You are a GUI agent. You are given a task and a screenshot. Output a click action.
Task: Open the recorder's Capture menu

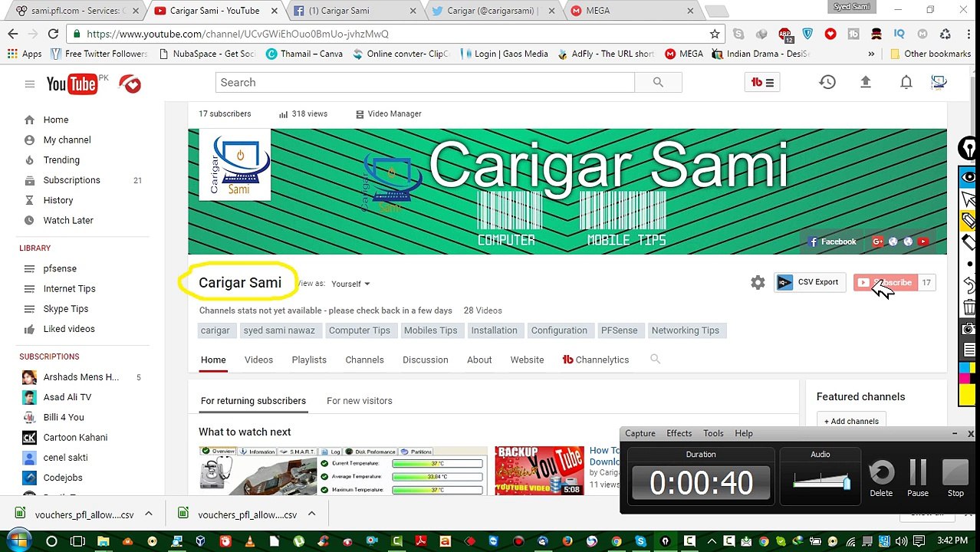coord(640,433)
